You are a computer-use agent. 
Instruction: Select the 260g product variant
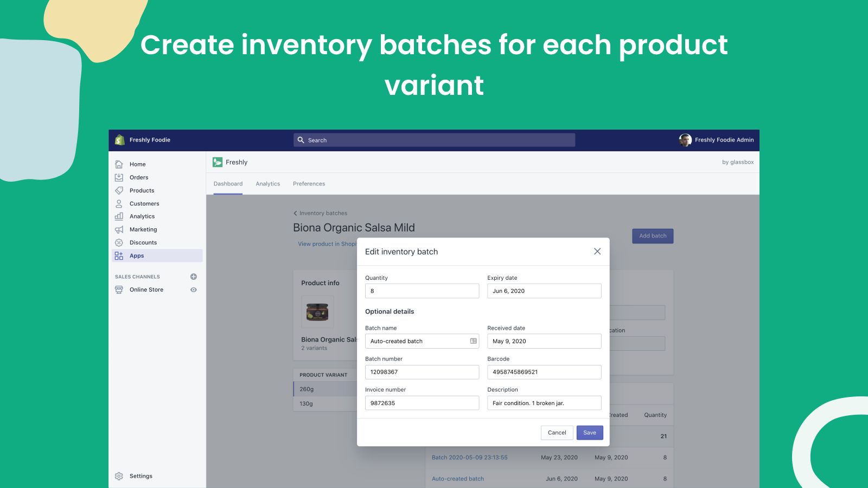[x=325, y=389]
